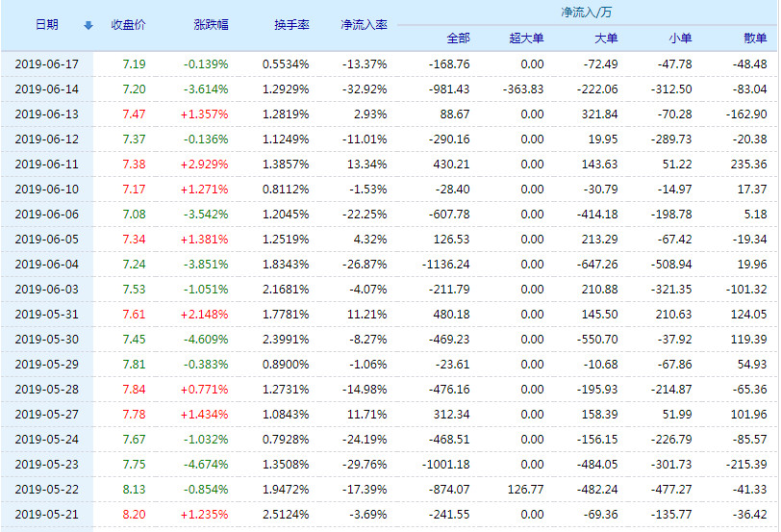Click total net inflow -1001.18
Viewport: 781px width, 532px height.
tap(445, 465)
